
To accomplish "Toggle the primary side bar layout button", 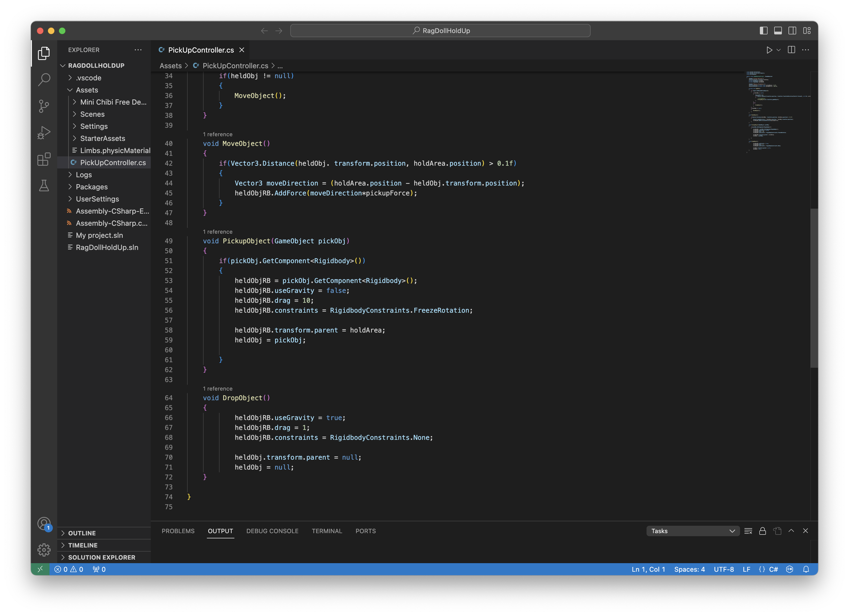I will 763,31.
